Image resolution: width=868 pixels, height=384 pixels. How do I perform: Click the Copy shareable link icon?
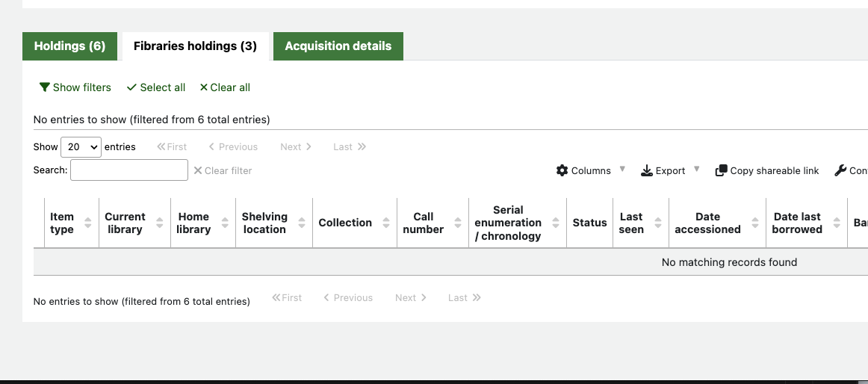point(721,170)
